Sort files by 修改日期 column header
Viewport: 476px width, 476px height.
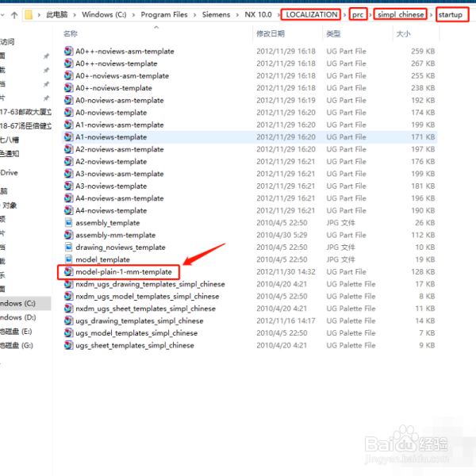(x=271, y=33)
